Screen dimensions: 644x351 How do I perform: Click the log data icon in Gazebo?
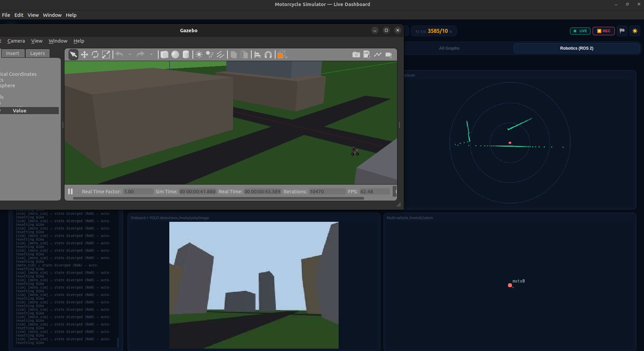click(x=367, y=55)
